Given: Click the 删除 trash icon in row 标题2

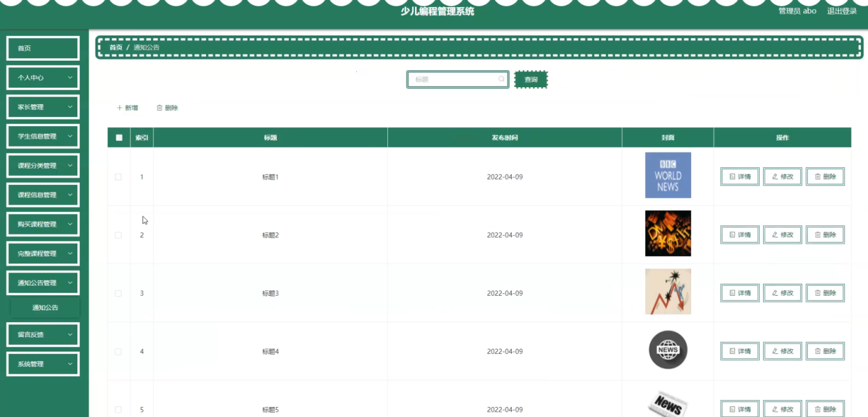Looking at the screenshot, I should [818, 234].
